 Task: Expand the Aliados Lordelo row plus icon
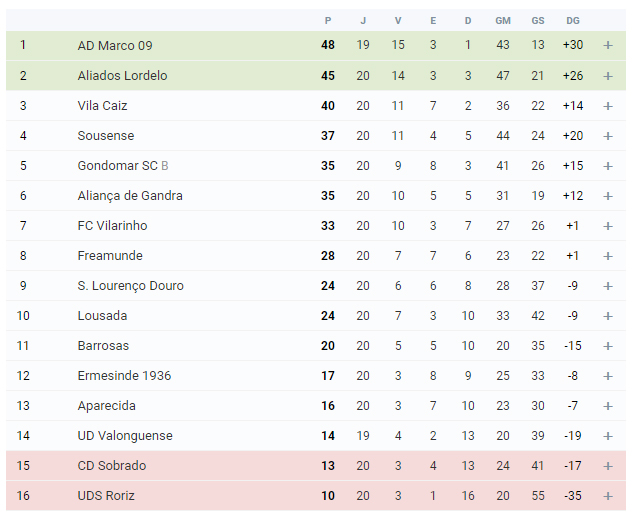point(608,76)
